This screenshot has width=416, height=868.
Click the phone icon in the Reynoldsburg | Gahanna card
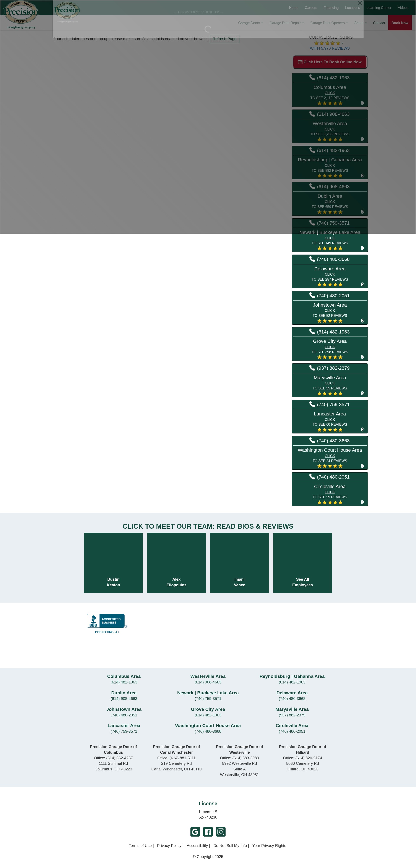[312, 150]
